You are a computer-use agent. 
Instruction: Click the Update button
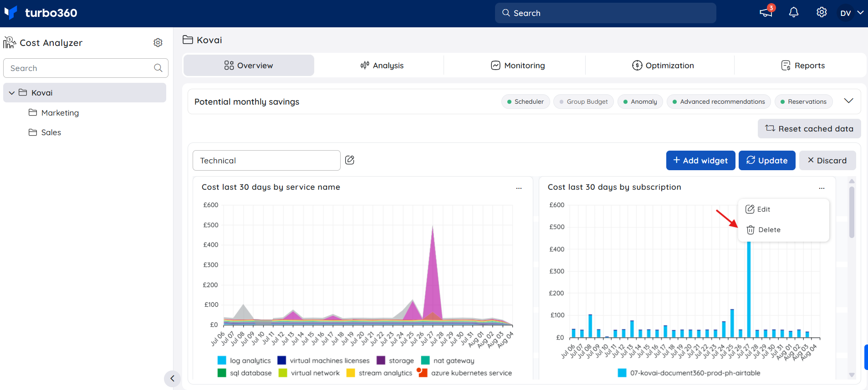coord(767,161)
